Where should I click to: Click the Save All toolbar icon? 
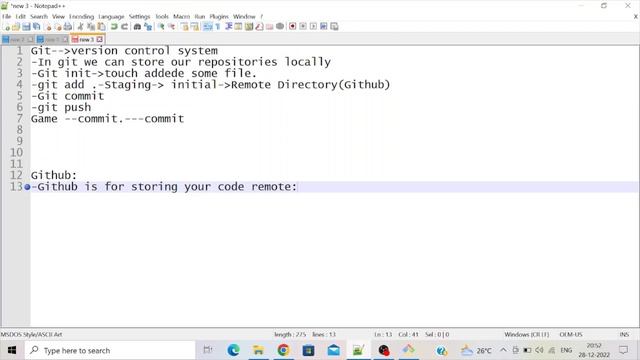tap(36, 27)
